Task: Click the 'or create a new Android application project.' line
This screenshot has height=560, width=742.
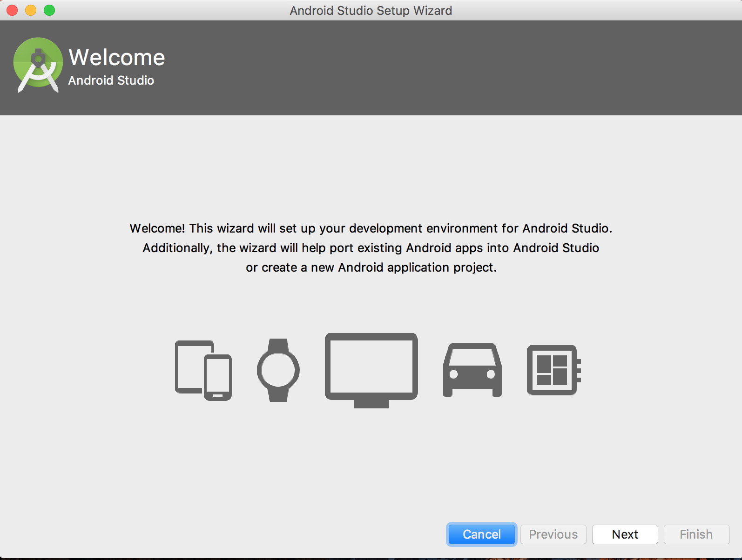Action: point(371,267)
